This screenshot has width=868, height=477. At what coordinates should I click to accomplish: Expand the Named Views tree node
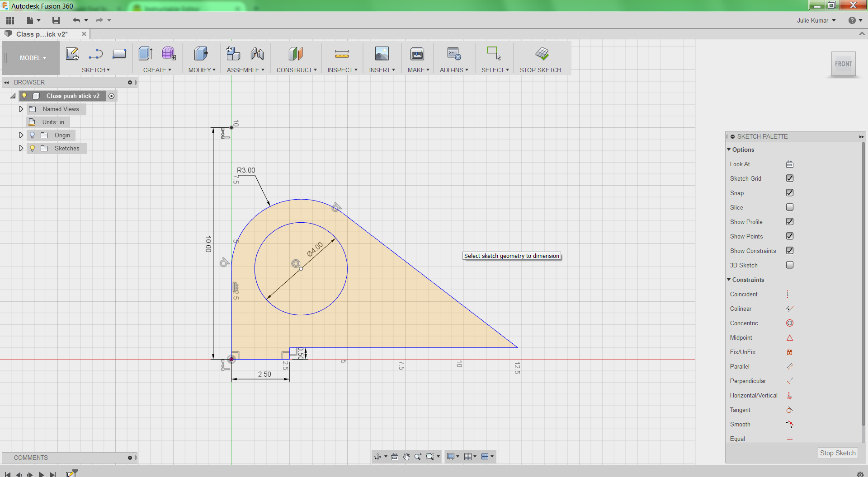pos(21,109)
